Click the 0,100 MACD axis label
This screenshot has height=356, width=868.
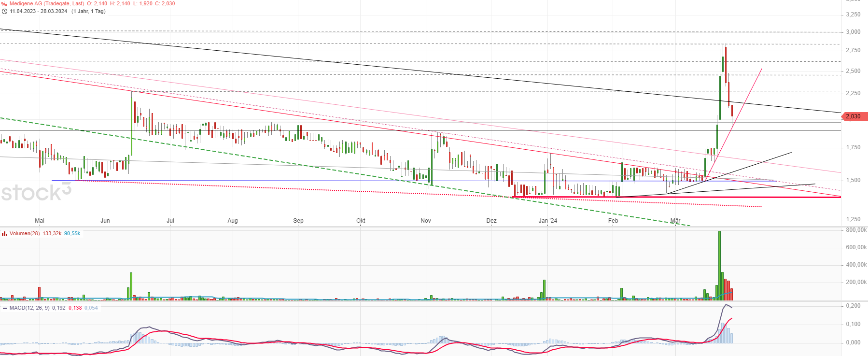point(853,324)
